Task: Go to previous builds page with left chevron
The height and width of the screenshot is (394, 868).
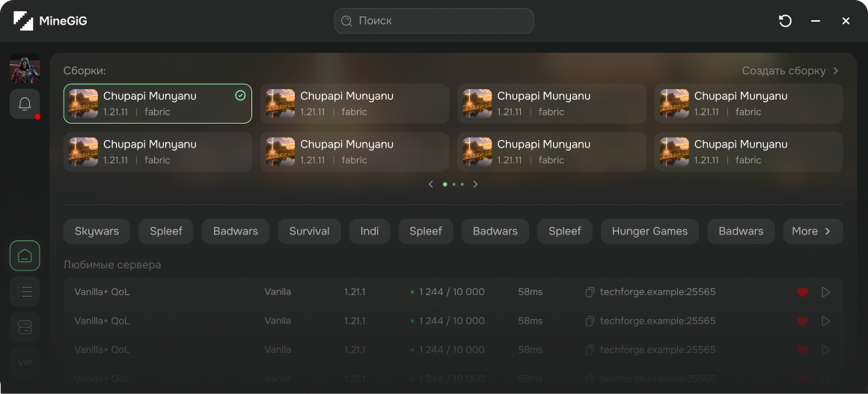Action: click(431, 184)
